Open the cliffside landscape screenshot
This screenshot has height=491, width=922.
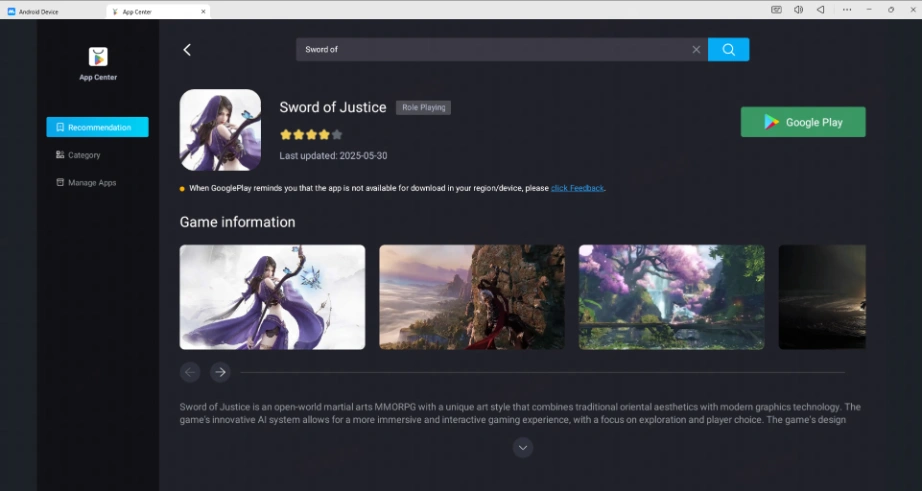click(472, 297)
